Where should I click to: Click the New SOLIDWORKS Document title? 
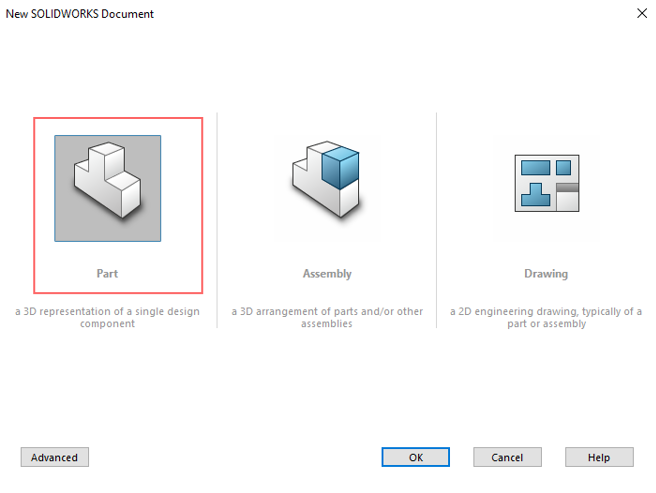coord(79,14)
